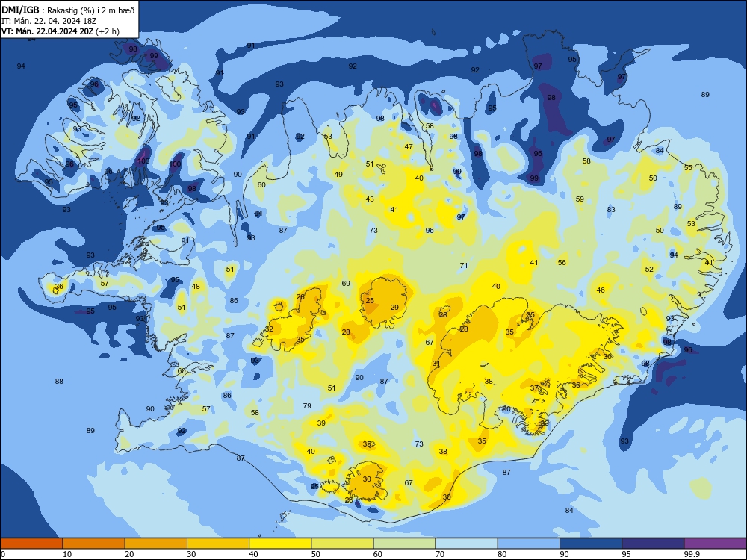Click the humidity value '56' on the map

click(562, 262)
